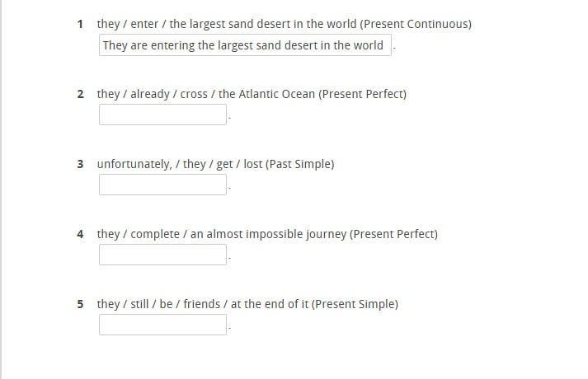
Task: Click the "(Present Perfect)" hint in question 2
Action: tap(362, 94)
